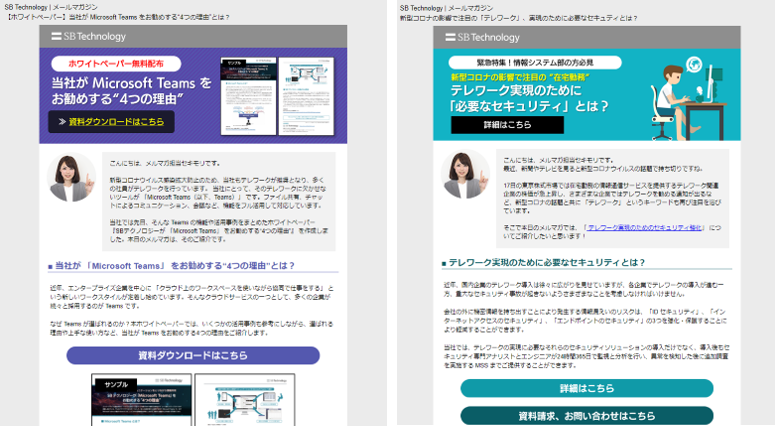
Task: Click heading 当社が「Microsoft Teams」をお勧めする“4つの理由”とは？
Action: click(174, 266)
